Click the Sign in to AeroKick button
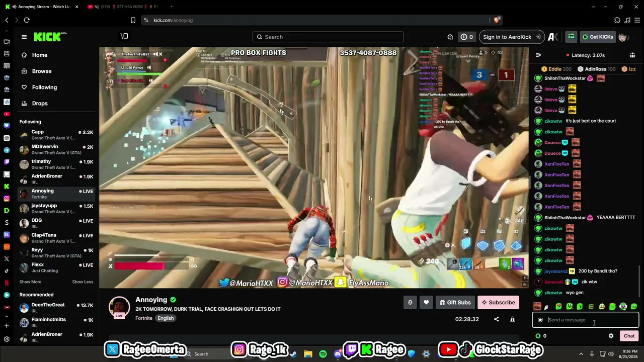The width and height of the screenshot is (644, 362). pyautogui.click(x=512, y=37)
